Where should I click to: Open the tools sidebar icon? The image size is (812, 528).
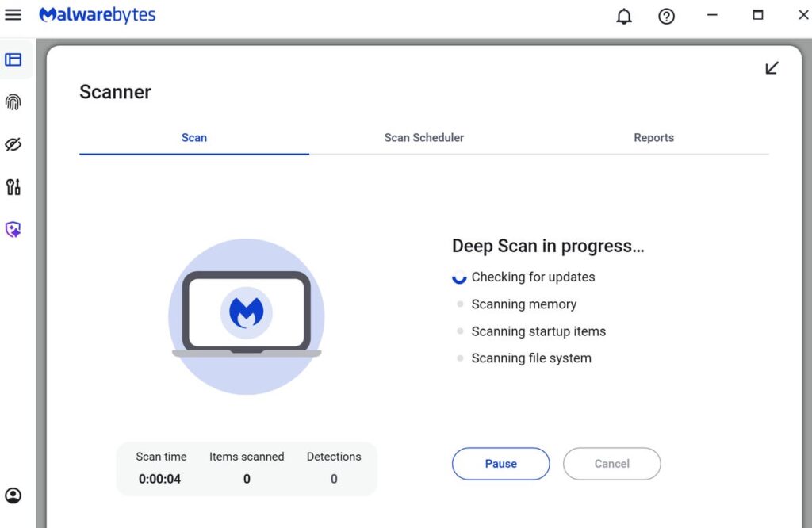[13, 187]
